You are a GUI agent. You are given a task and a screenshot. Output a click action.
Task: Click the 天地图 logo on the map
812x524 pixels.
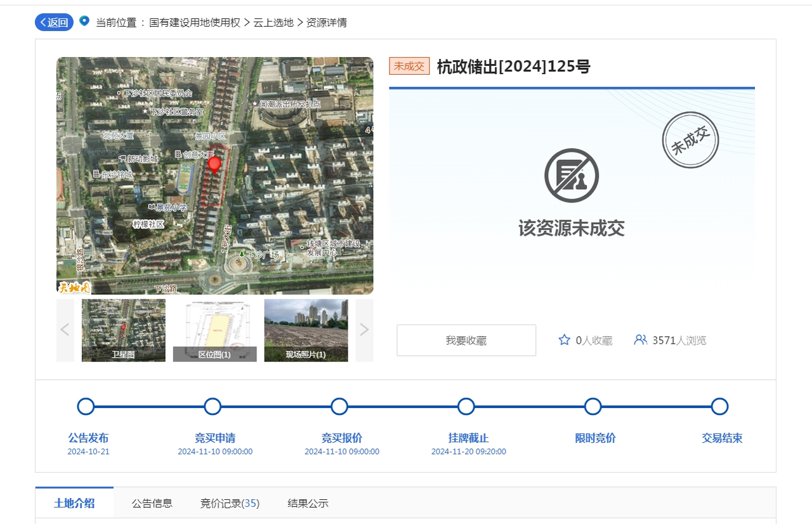click(x=74, y=287)
